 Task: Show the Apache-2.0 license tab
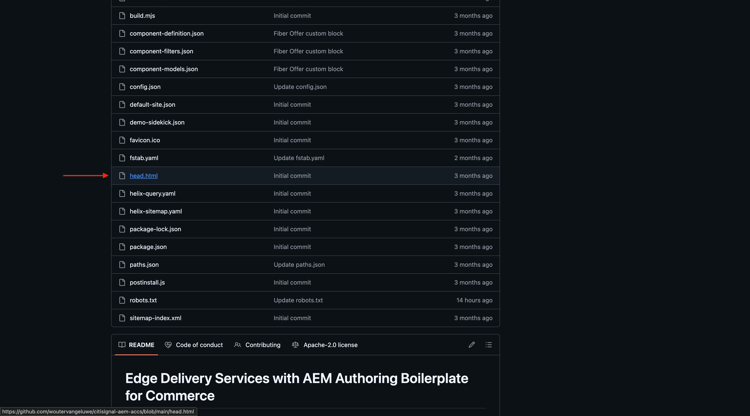tap(324, 345)
